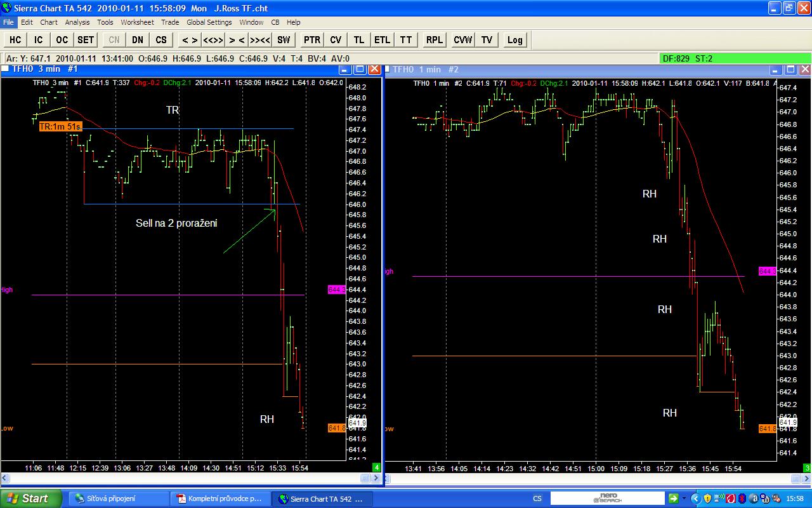Open the Global Settings menu
This screenshot has width=812, height=508.
(209, 22)
